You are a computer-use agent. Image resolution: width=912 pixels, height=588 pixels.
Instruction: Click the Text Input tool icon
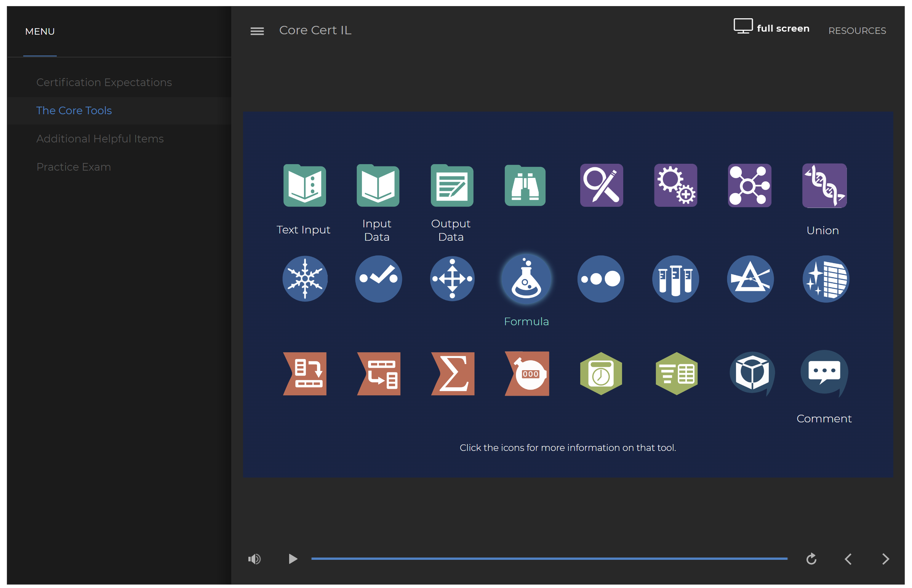coord(304,186)
